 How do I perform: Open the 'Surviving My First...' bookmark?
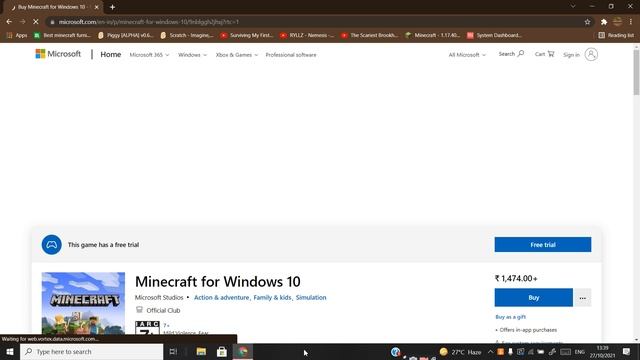point(247,35)
